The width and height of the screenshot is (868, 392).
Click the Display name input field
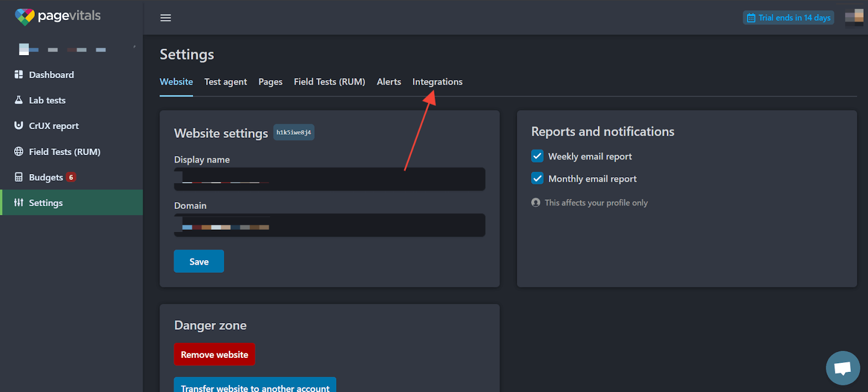(329, 179)
